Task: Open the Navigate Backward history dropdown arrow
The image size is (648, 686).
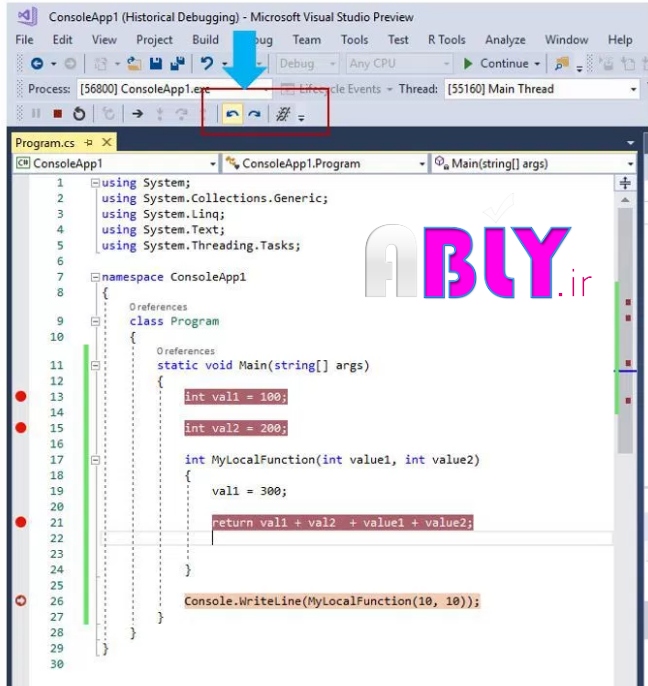Action: pyautogui.click(x=53, y=64)
